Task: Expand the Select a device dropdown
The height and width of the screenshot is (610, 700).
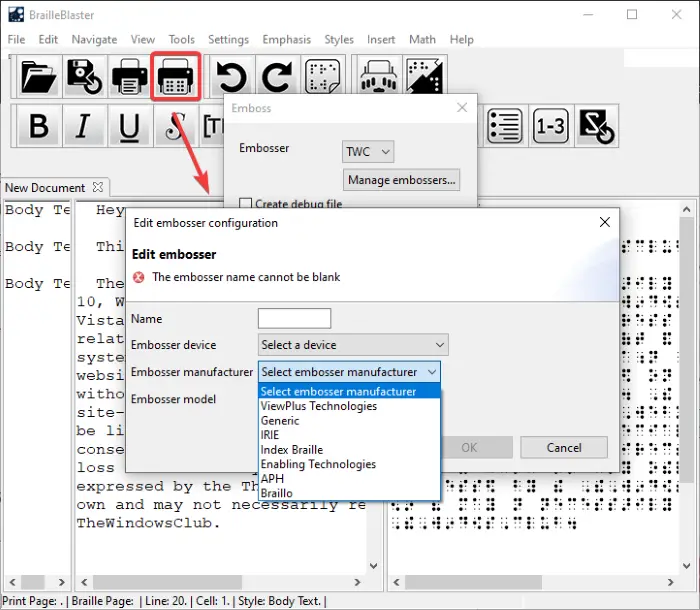Action: point(353,345)
